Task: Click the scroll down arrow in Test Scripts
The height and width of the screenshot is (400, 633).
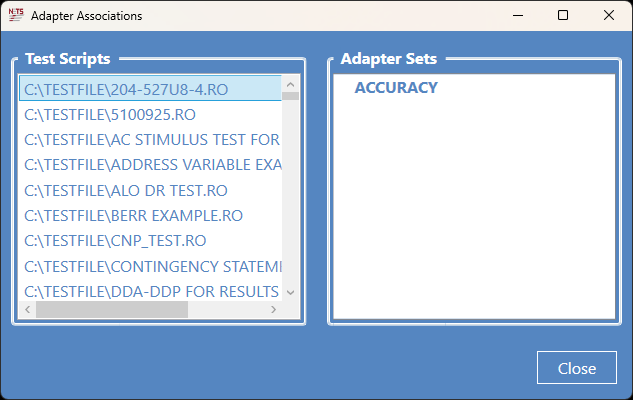Action: (x=290, y=293)
